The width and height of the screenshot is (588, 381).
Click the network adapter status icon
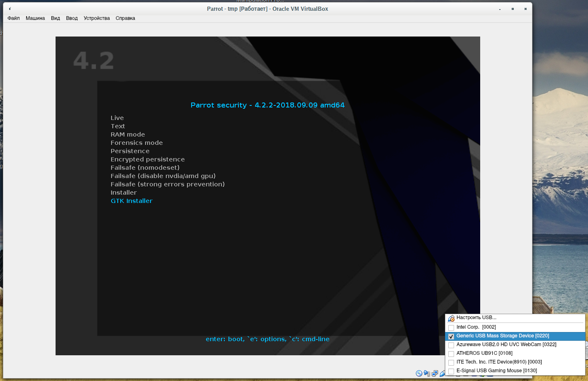pos(435,374)
